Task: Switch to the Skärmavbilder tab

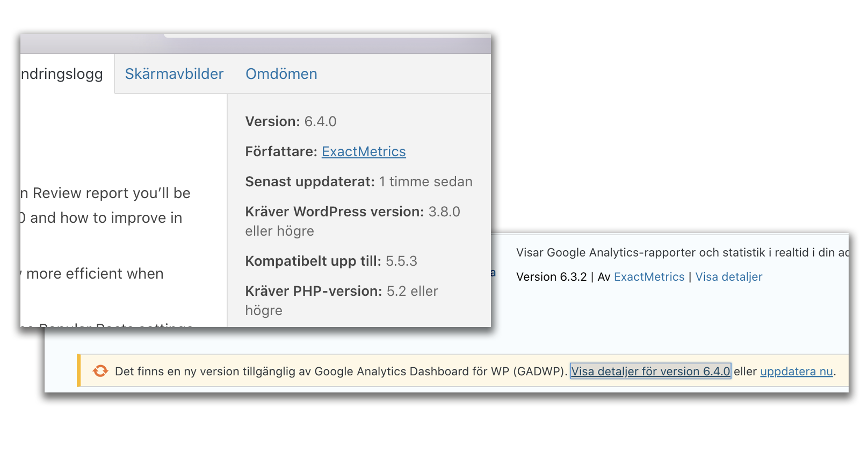Action: click(174, 74)
